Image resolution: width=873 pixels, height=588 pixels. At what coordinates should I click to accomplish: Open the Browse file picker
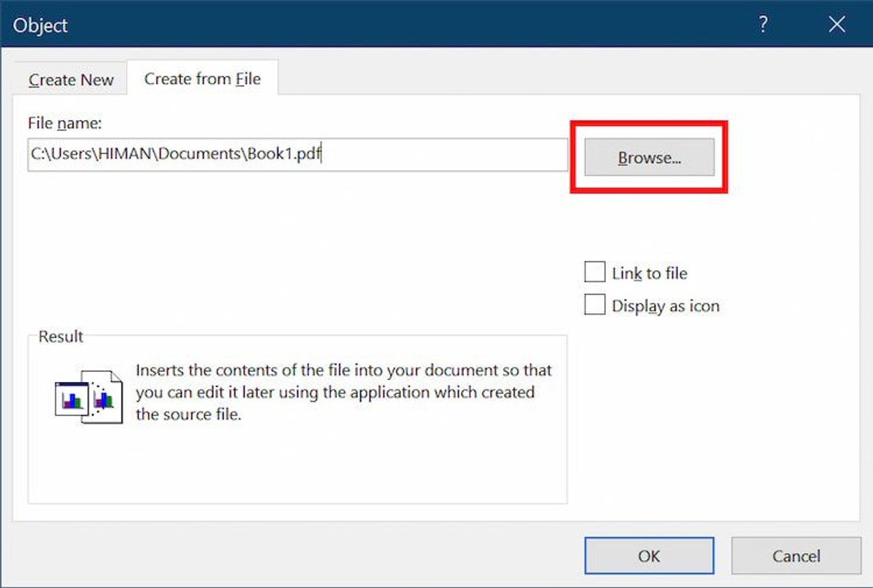click(649, 158)
